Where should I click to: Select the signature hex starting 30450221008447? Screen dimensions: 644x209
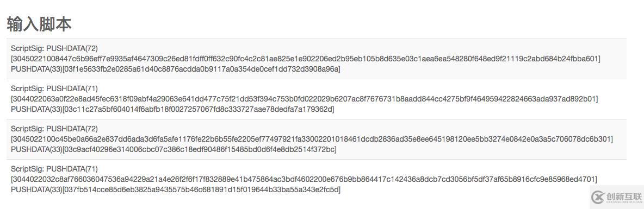click(x=306, y=59)
